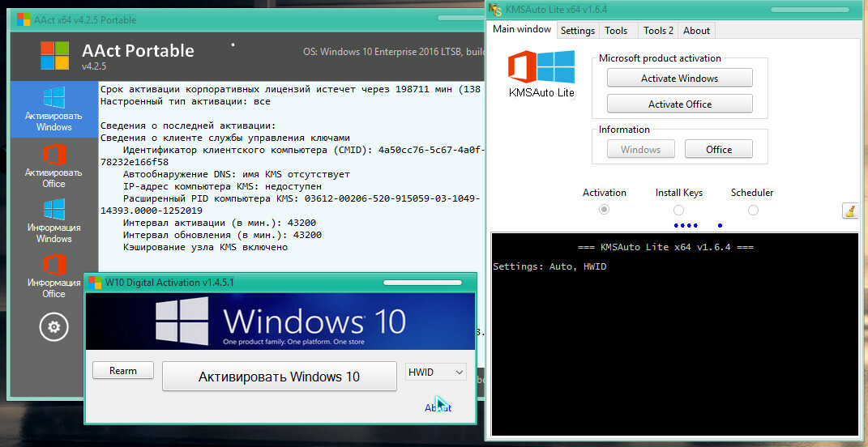Click KMSAuto Lite title bar icon

click(495, 10)
